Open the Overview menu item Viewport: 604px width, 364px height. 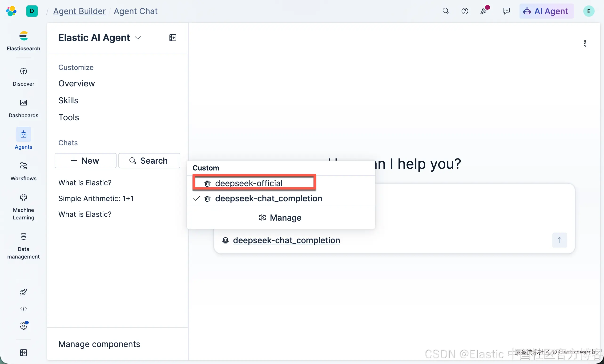tap(77, 83)
